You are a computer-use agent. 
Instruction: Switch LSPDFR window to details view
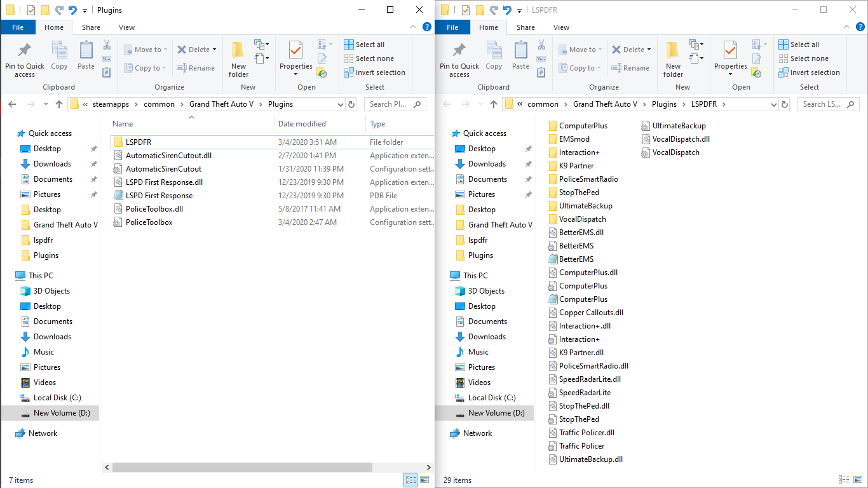(x=844, y=480)
